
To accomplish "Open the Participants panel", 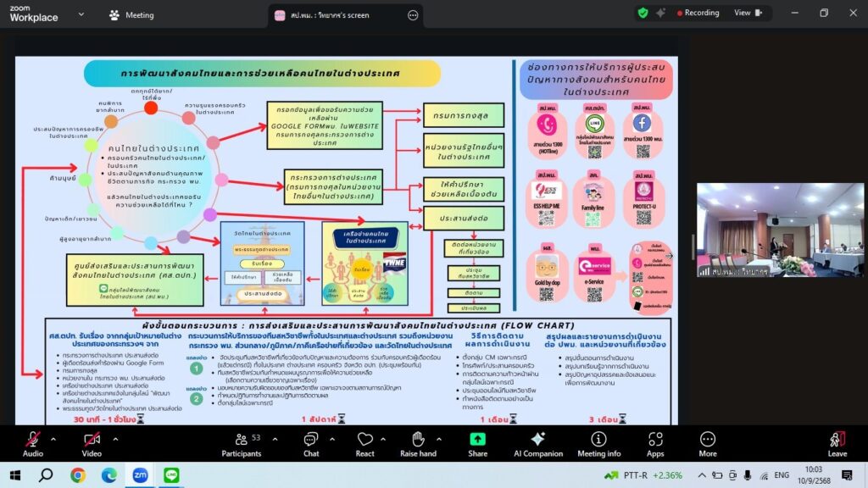I will 242,444.
